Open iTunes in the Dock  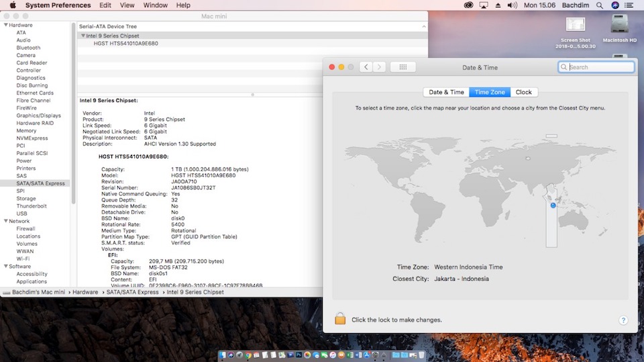pos(333,355)
